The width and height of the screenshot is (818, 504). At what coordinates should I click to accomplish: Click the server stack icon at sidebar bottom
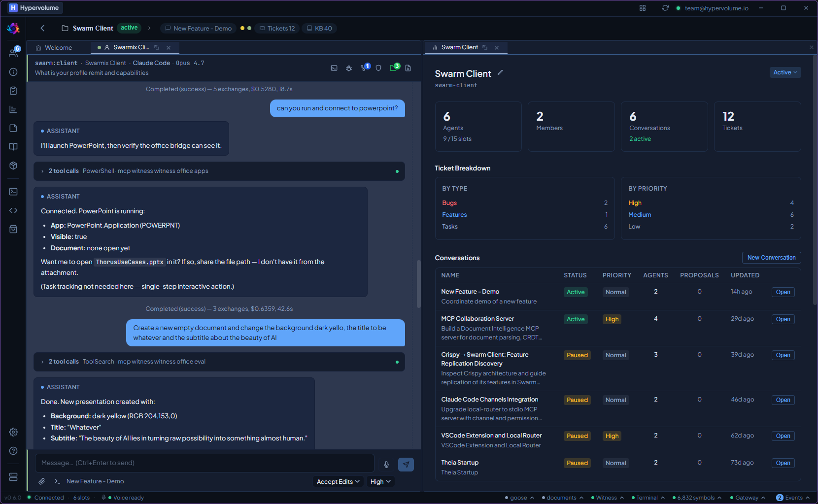pyautogui.click(x=13, y=477)
